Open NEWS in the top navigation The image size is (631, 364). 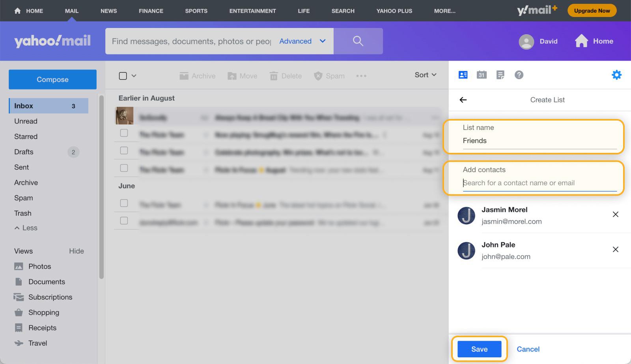[109, 11]
